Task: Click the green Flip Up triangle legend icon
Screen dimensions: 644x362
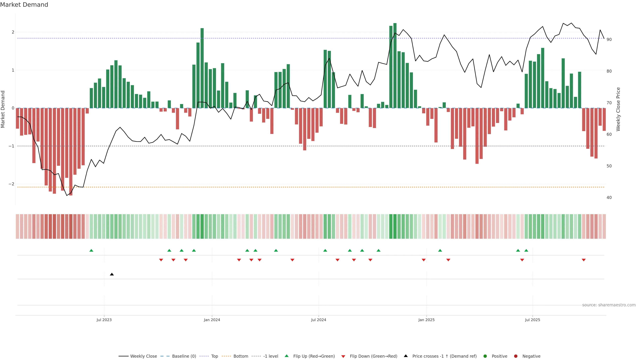Action: [x=286, y=356]
